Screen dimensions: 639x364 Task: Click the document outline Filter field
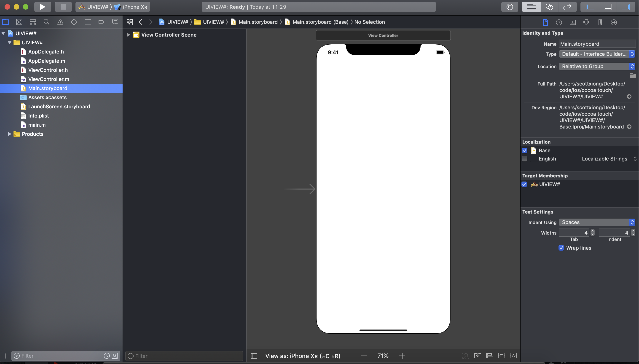184,356
